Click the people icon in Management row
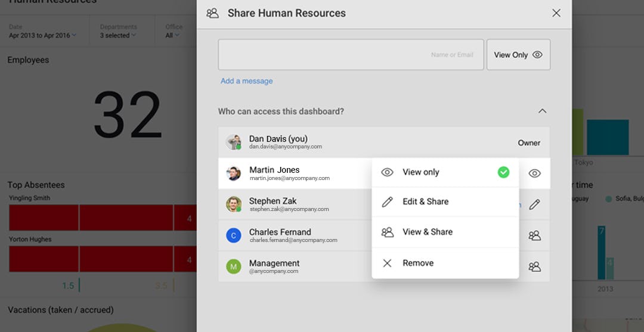Viewport: 644px width, 332px height. (534, 267)
